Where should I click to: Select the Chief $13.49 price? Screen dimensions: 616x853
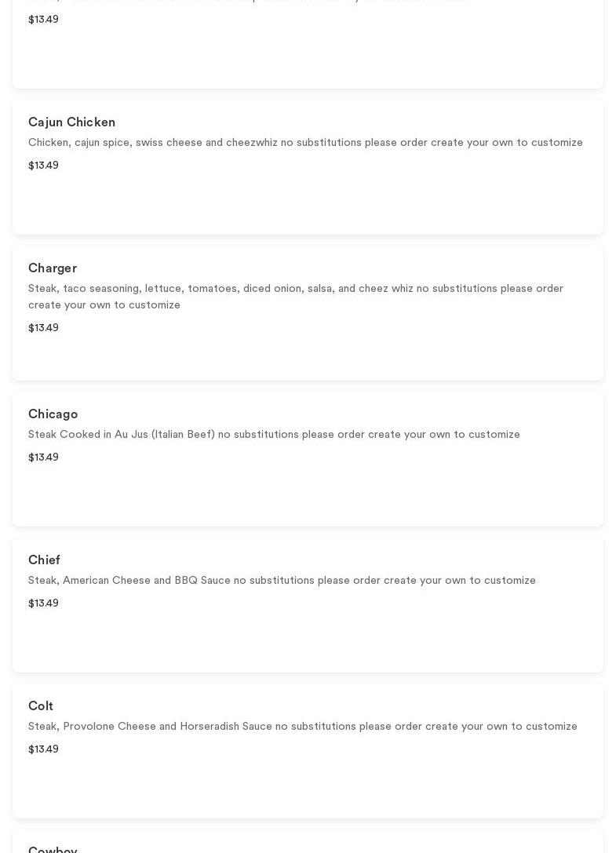(x=43, y=603)
